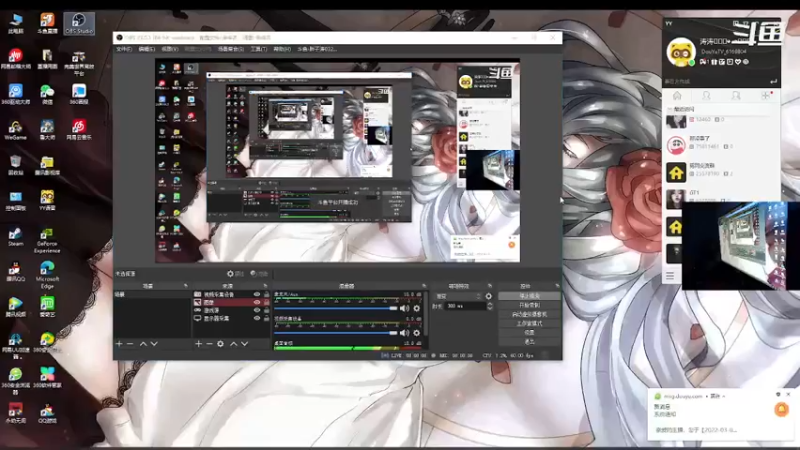Screen dimensions: 800x450
Task: Remove selected source with the minus icon
Action: click(209, 344)
